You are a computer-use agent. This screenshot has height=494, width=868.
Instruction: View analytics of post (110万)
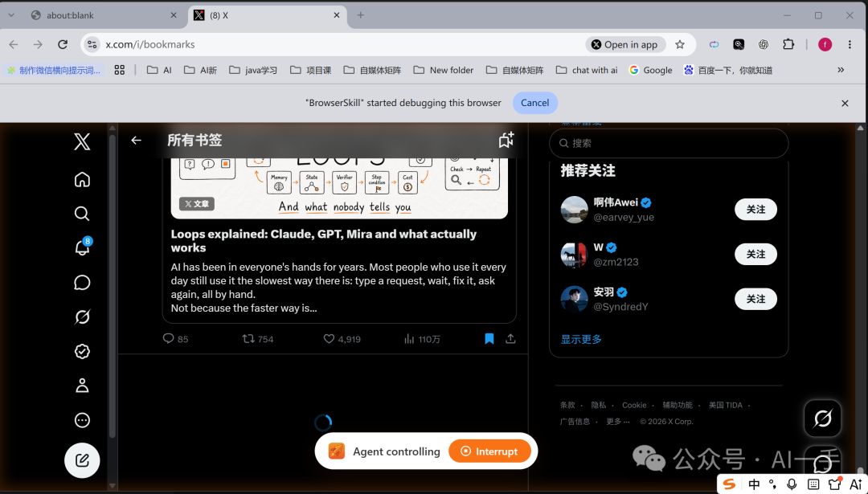pyautogui.click(x=422, y=338)
